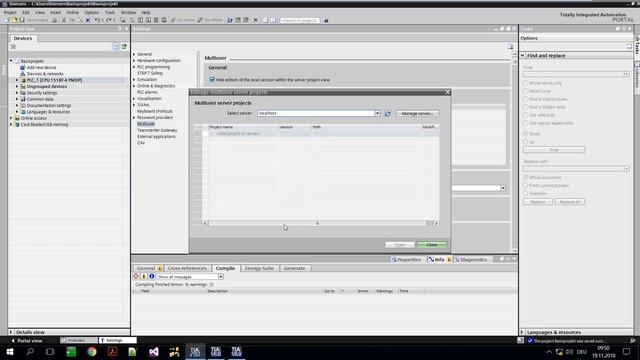
Task: Click the redo arrow in the toolbar
Action: (x=109, y=20)
